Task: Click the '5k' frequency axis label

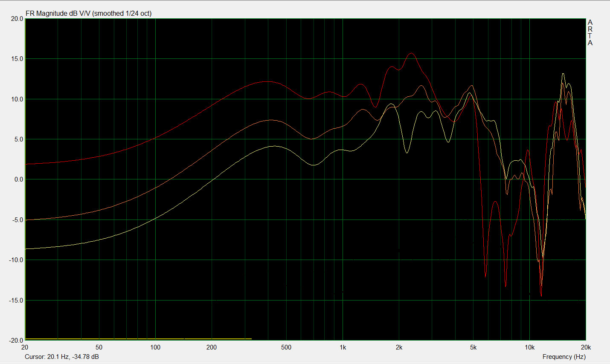Action: point(473,347)
